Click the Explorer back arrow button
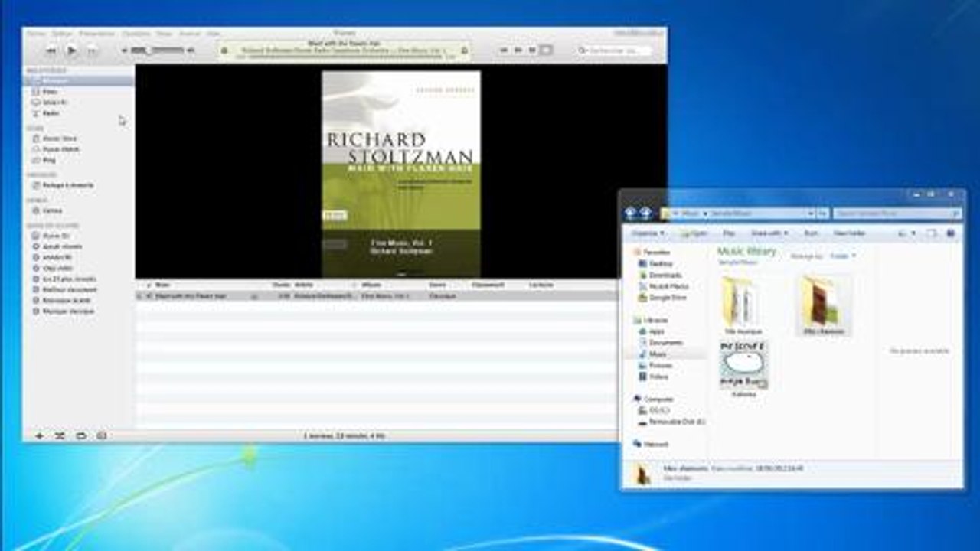 (631, 214)
